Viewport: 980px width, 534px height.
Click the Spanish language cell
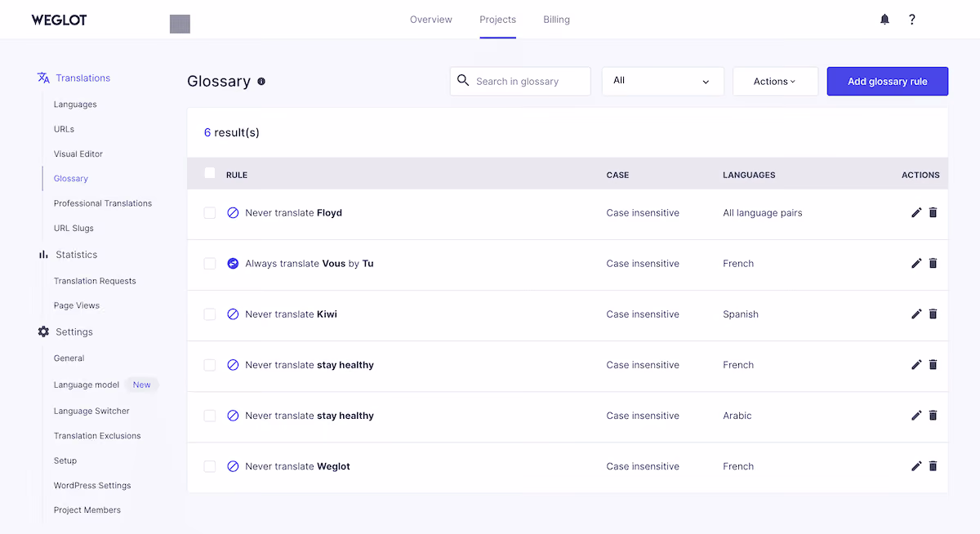[741, 314]
